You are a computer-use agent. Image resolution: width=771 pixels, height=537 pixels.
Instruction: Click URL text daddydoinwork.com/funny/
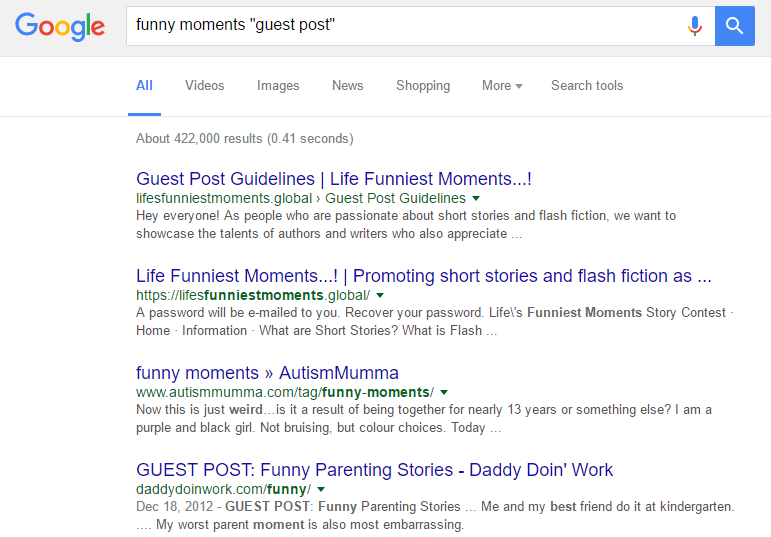tap(224, 489)
